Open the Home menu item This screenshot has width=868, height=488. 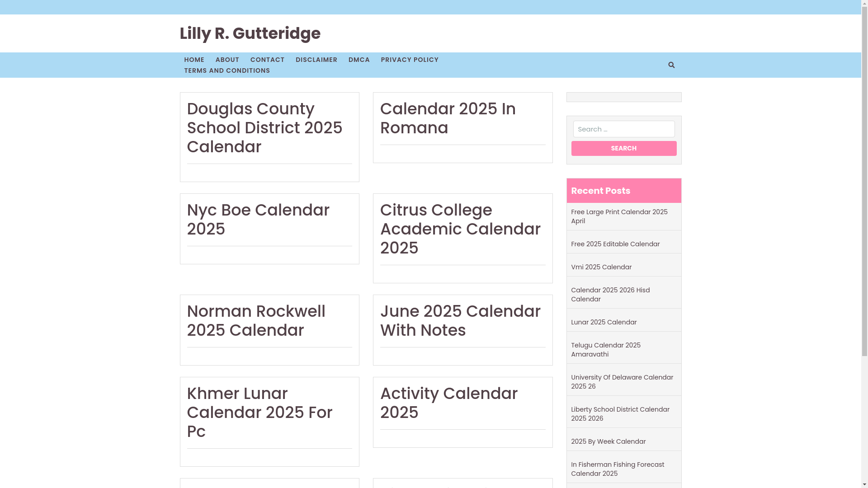pyautogui.click(x=194, y=60)
